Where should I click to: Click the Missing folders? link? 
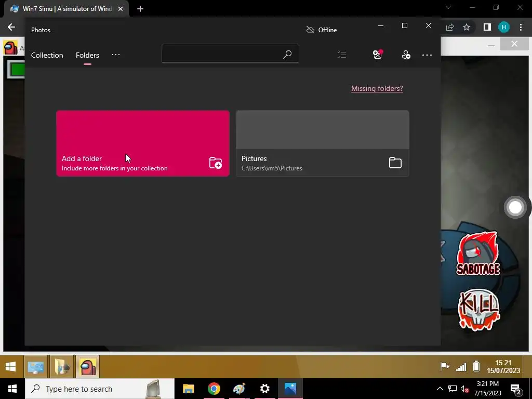pyautogui.click(x=377, y=88)
